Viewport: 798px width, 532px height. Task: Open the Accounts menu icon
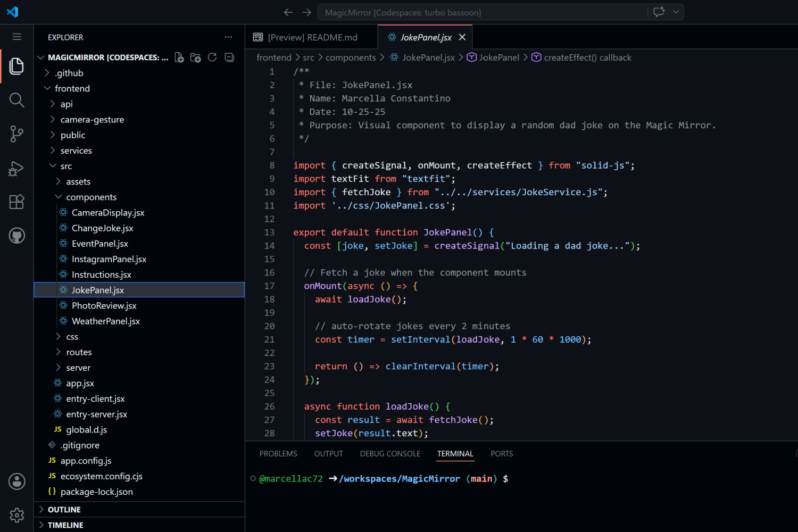16,481
